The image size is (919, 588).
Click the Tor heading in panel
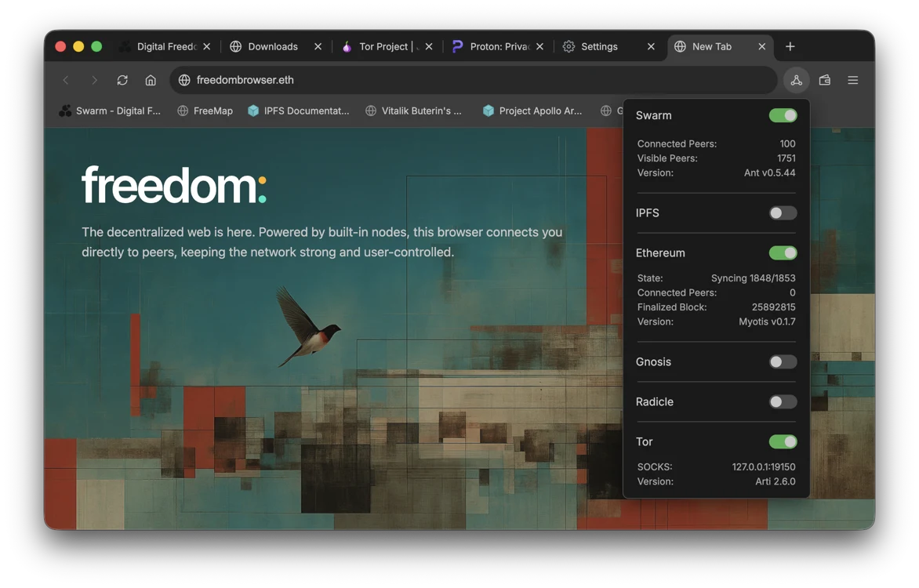(x=644, y=441)
